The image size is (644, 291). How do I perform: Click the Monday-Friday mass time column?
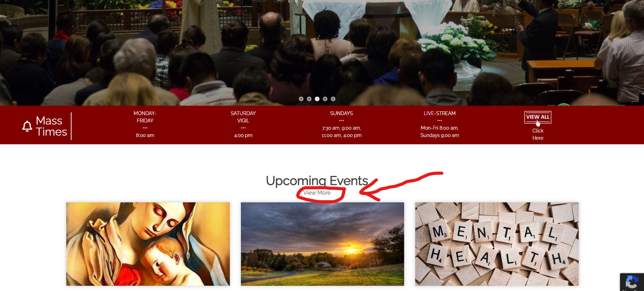tap(145, 124)
